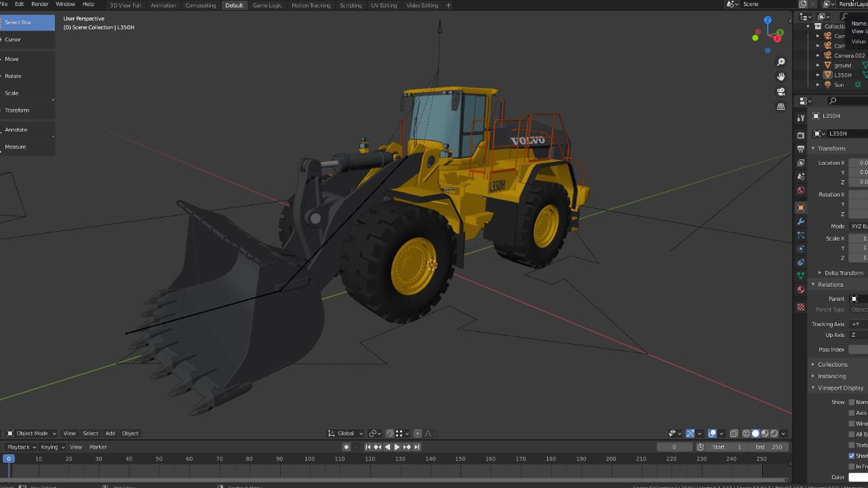
Task: Switch to the UV Editing workspace tab
Action: tap(384, 5)
